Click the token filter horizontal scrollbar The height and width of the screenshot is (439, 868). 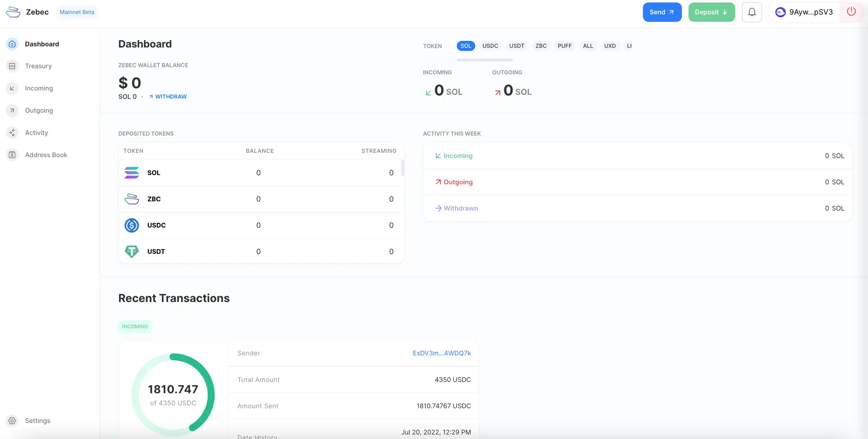point(484,60)
